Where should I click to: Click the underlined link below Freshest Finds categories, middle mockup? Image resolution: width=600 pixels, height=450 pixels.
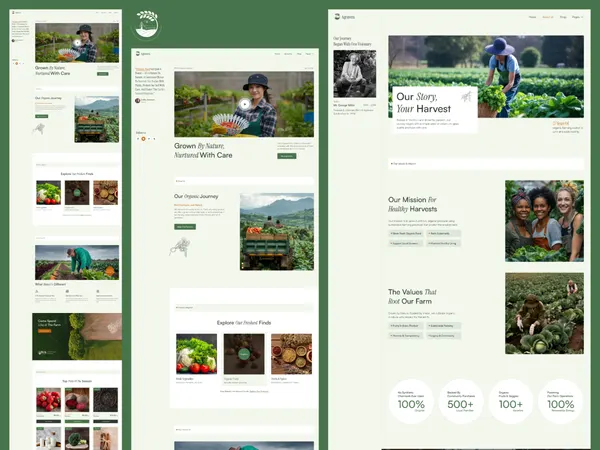click(259, 391)
